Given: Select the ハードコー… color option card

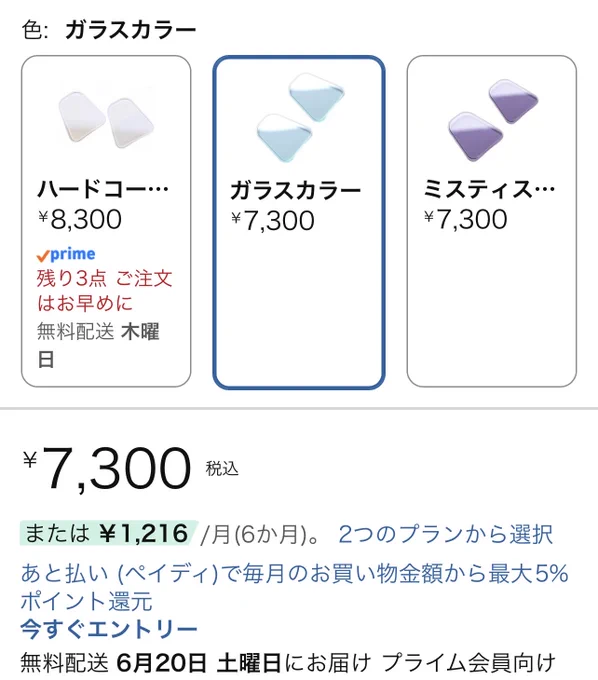Looking at the screenshot, I should tap(106, 221).
